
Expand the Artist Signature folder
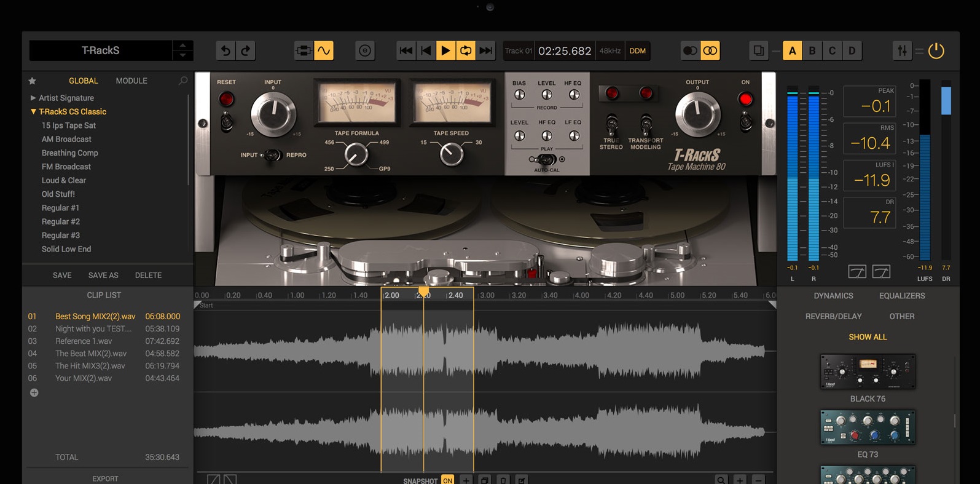pos(33,98)
